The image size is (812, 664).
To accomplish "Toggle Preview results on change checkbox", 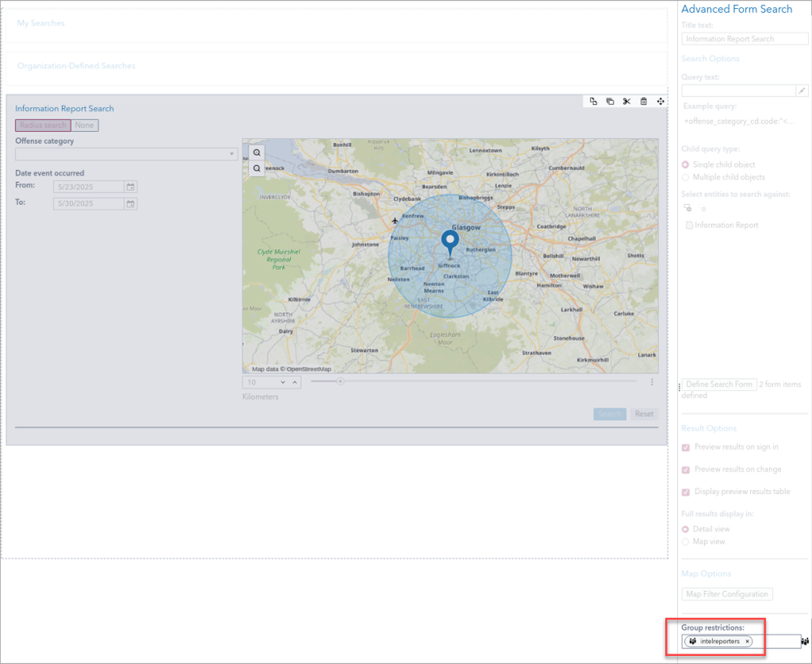I will (x=686, y=470).
